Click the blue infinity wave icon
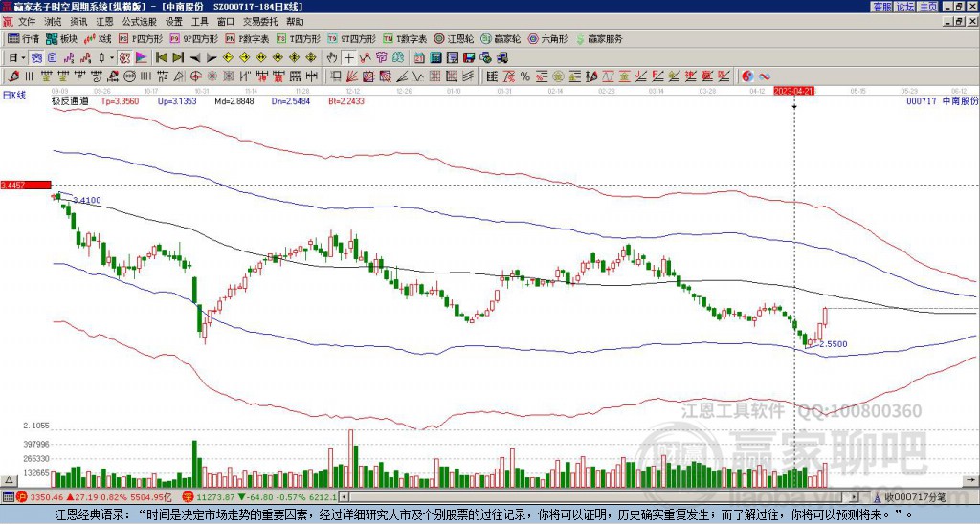The height and width of the screenshot is (524, 980). point(765,76)
